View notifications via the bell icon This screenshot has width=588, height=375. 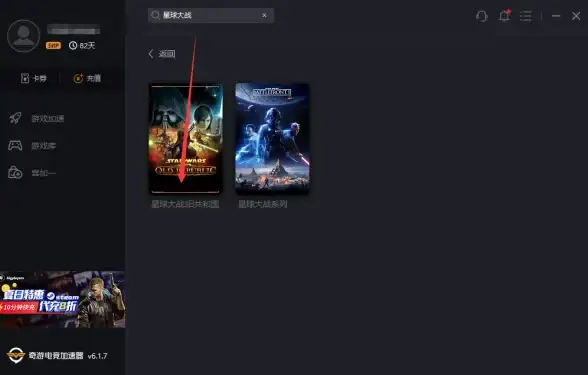pyautogui.click(x=504, y=16)
